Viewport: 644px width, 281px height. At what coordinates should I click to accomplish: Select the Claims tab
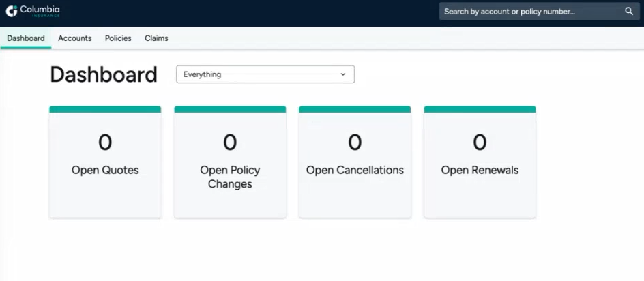156,38
